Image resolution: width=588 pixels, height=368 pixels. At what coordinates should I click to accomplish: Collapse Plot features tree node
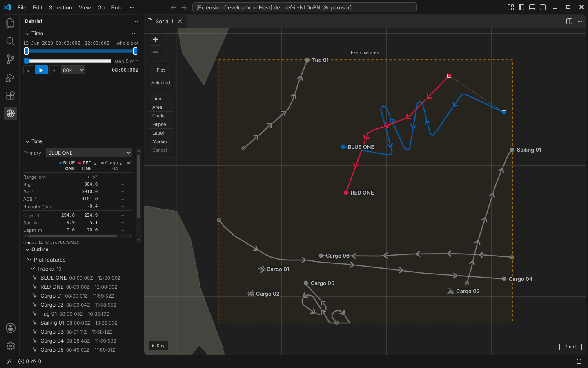click(29, 260)
